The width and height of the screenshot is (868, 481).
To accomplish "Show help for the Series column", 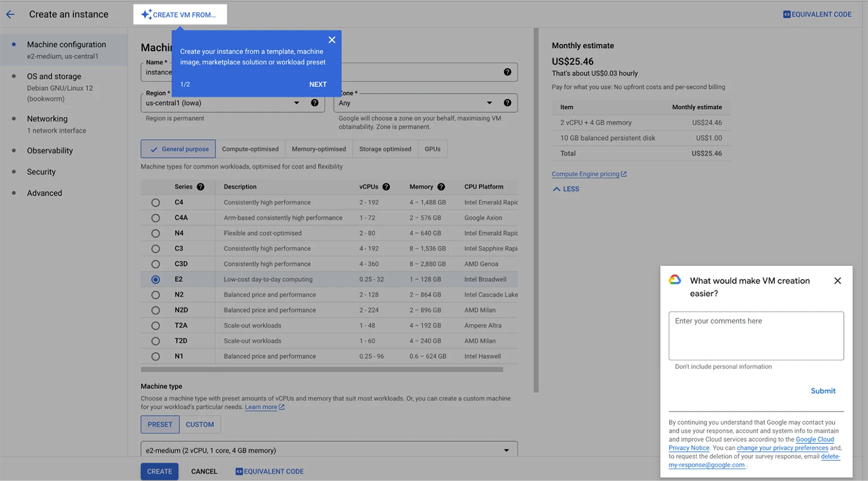I will tap(201, 187).
